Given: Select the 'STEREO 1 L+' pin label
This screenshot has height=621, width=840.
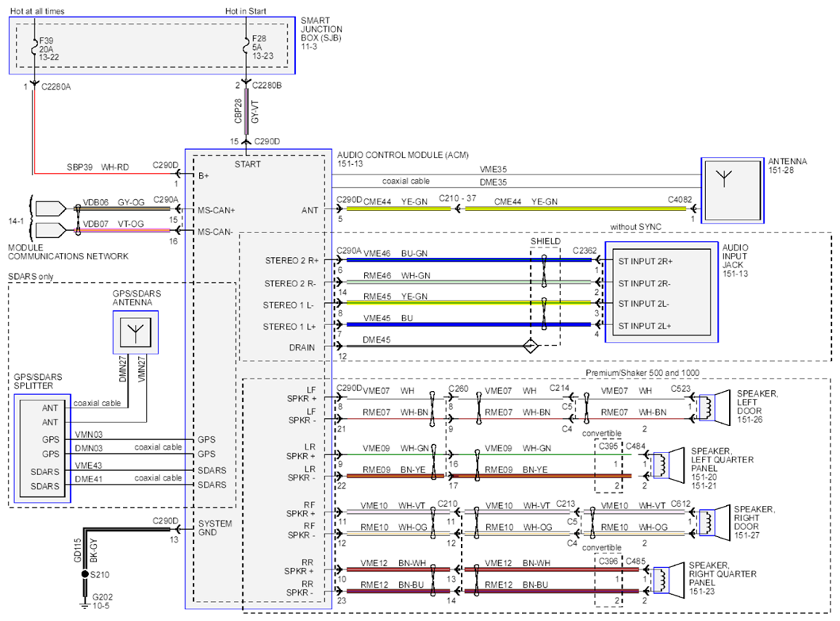Looking at the screenshot, I should (290, 326).
